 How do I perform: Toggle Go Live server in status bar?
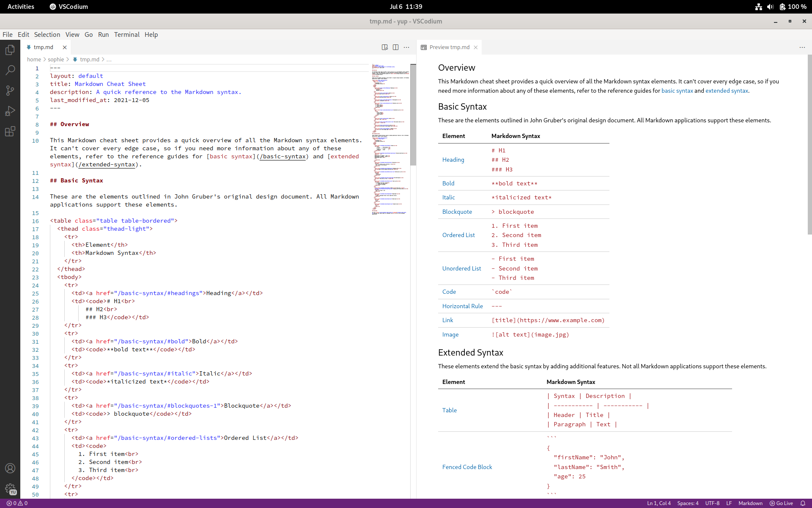[x=781, y=503]
